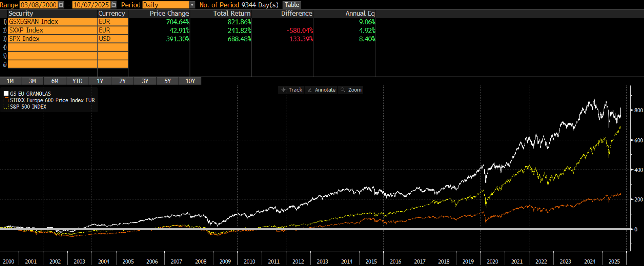Click the empty security row 4
The height and width of the screenshot is (266, 644).
tap(52, 47)
